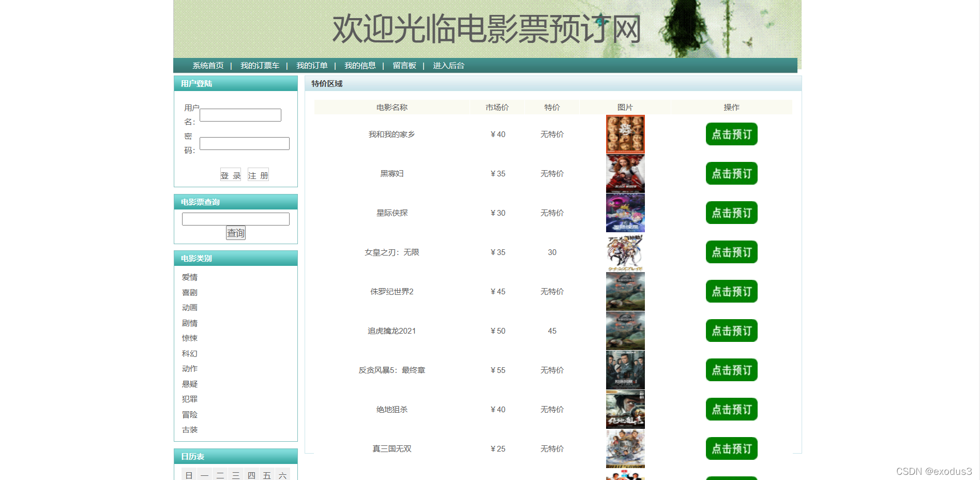Visit the 留言板 message board
The image size is (980, 480).
pos(405,66)
